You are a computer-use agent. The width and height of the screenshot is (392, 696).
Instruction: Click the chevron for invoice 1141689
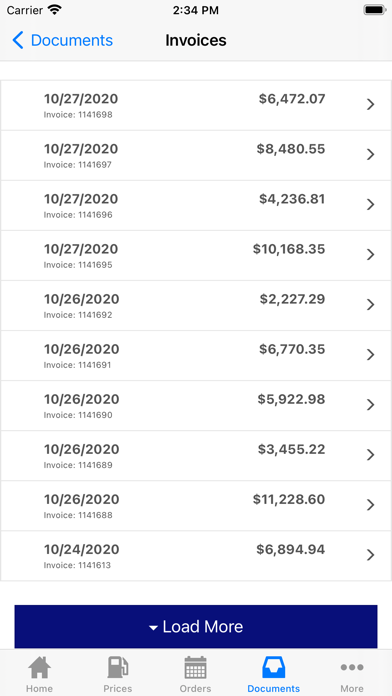(x=371, y=455)
